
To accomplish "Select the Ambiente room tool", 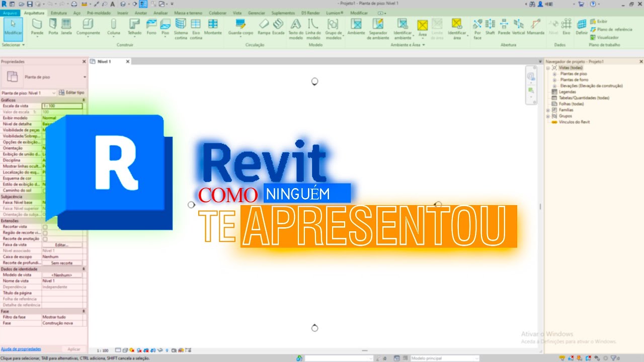I will pos(356,26).
